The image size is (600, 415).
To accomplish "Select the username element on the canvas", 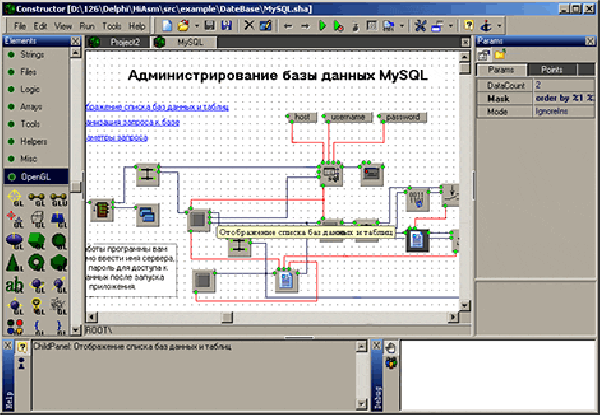I will point(348,117).
